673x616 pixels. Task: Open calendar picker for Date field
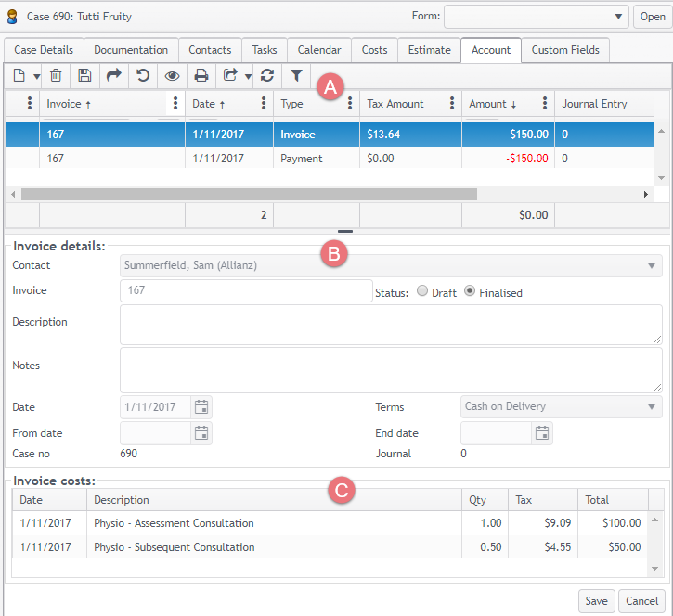[x=201, y=406]
